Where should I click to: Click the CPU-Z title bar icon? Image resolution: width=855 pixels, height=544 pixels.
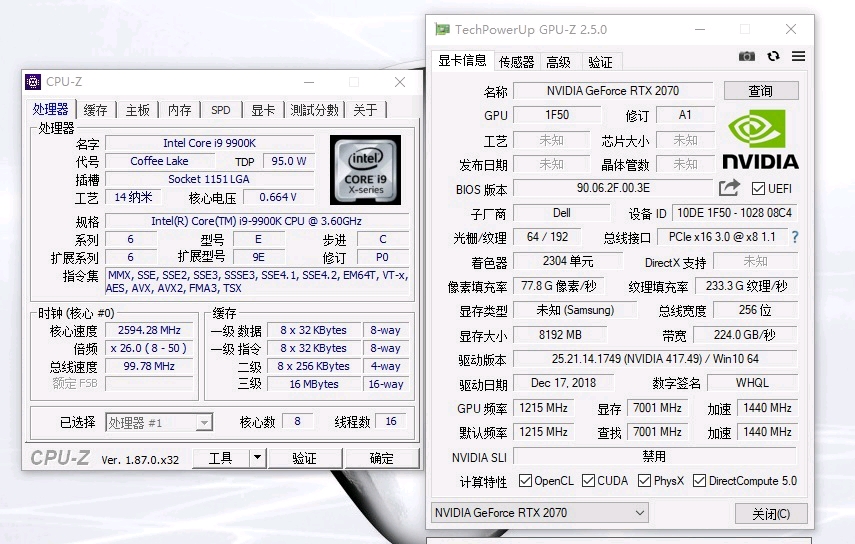[33, 82]
